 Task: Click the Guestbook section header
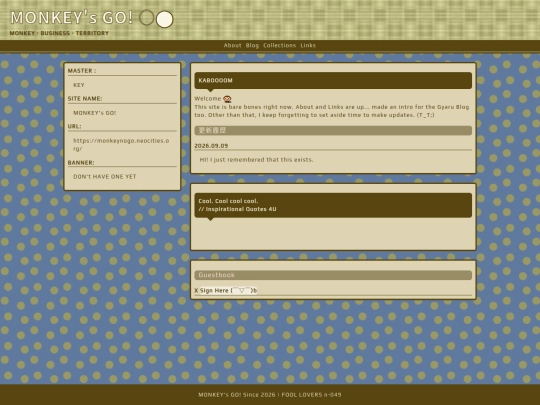point(333,275)
